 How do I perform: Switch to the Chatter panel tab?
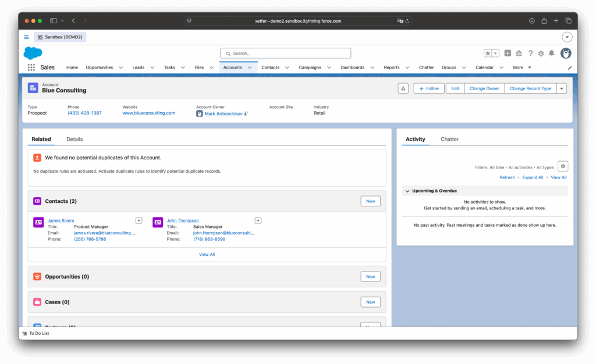click(449, 140)
